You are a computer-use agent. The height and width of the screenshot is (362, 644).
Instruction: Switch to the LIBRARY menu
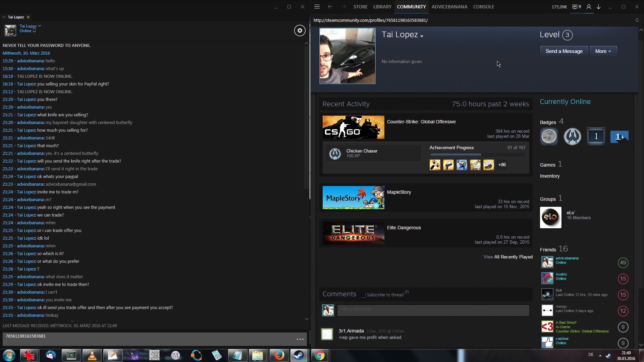(382, 7)
